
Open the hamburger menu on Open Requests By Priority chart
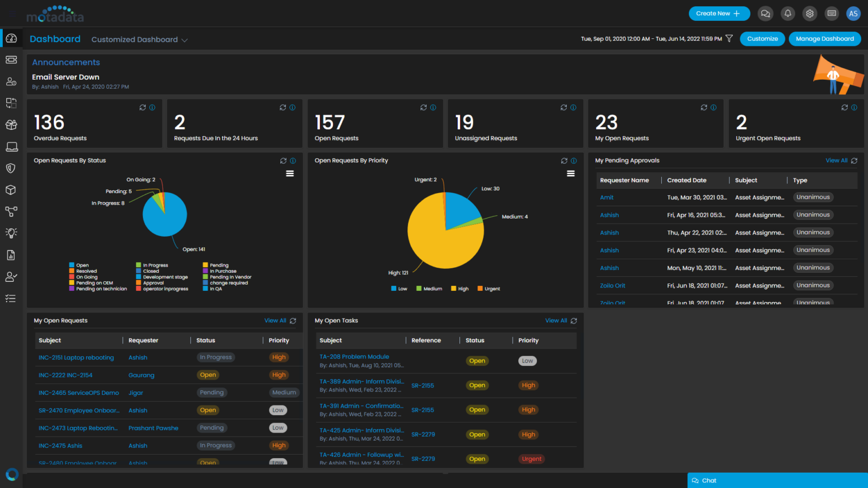pos(570,173)
